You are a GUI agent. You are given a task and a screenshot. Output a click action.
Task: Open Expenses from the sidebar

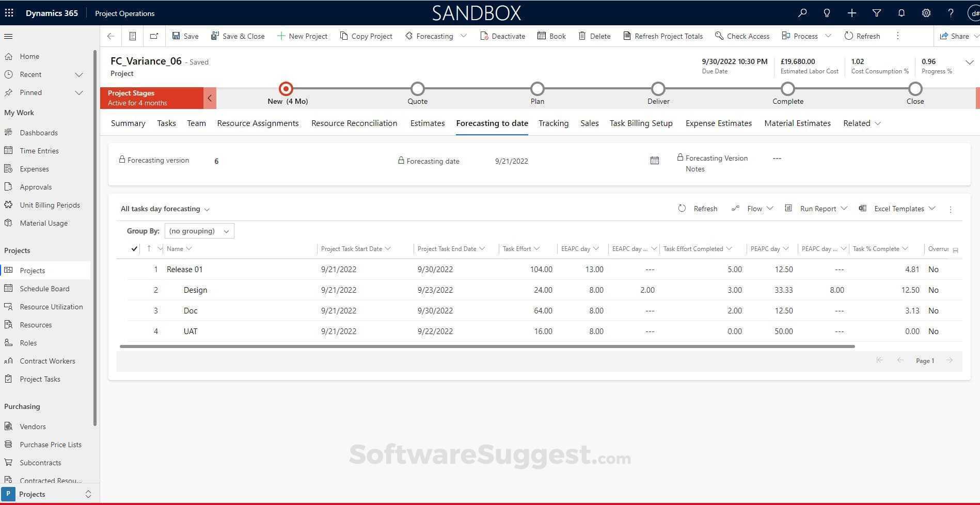point(34,168)
